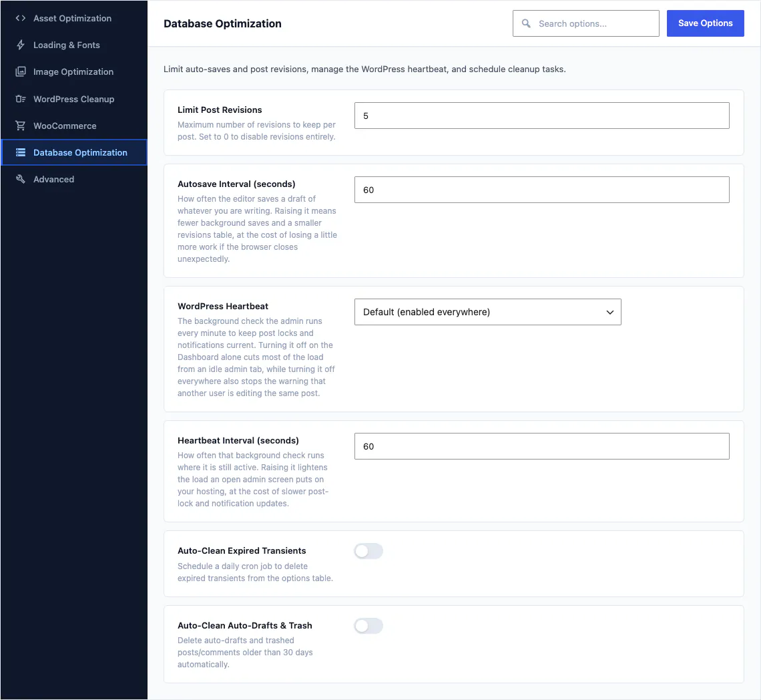This screenshot has height=700, width=761.
Task: Click the Asset Optimization code brackets icon
Action: pyautogui.click(x=21, y=18)
